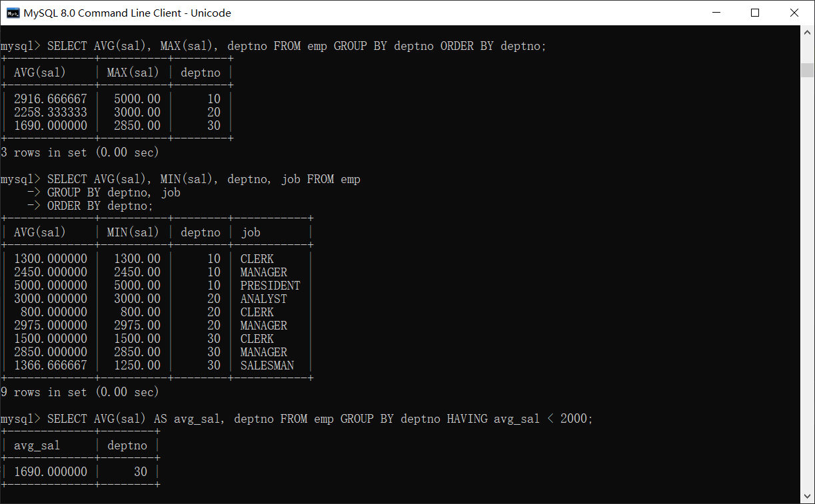
Task: Click the MANAGER cell in the deptno 10 row
Action: pos(264,272)
